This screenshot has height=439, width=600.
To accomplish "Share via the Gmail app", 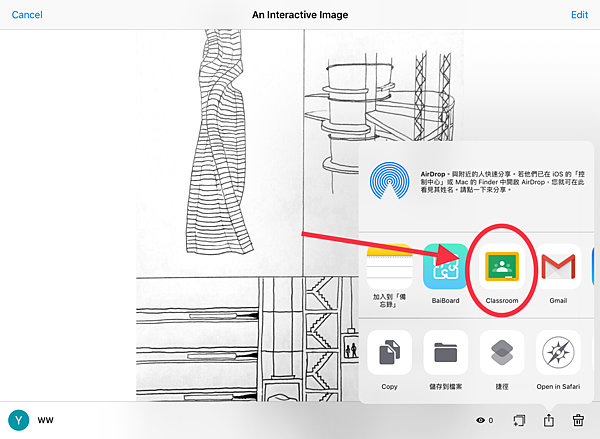I will pyautogui.click(x=558, y=266).
